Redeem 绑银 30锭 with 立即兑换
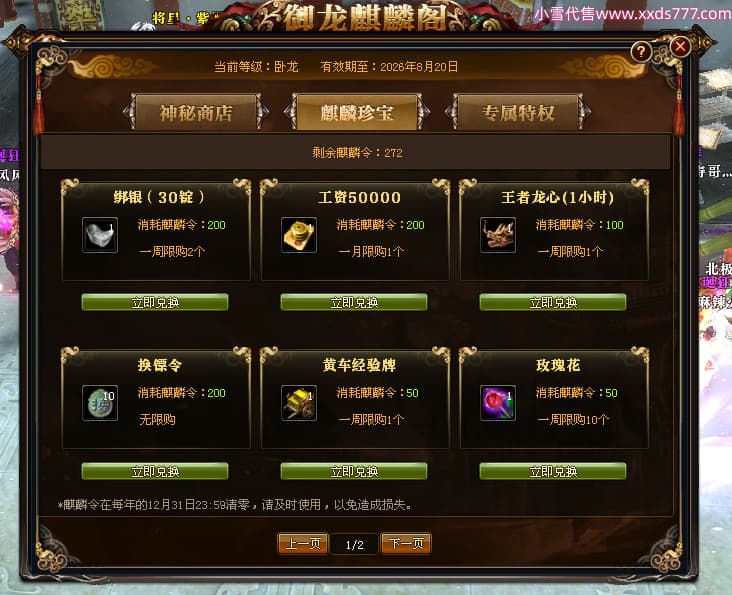This screenshot has width=732, height=595. 155,302
